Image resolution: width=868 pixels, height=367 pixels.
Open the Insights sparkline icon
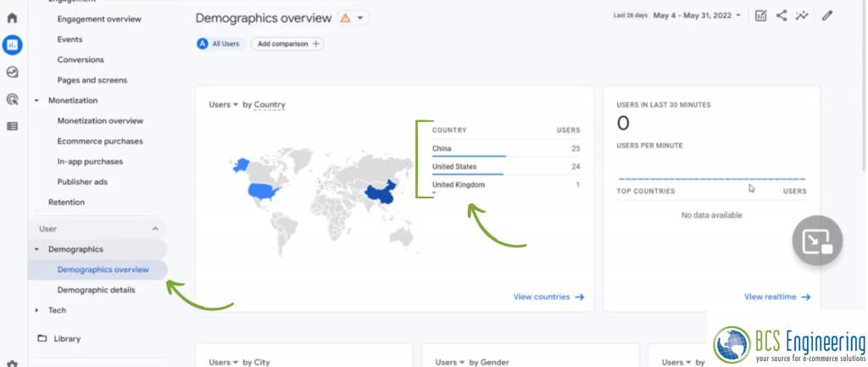pos(802,16)
